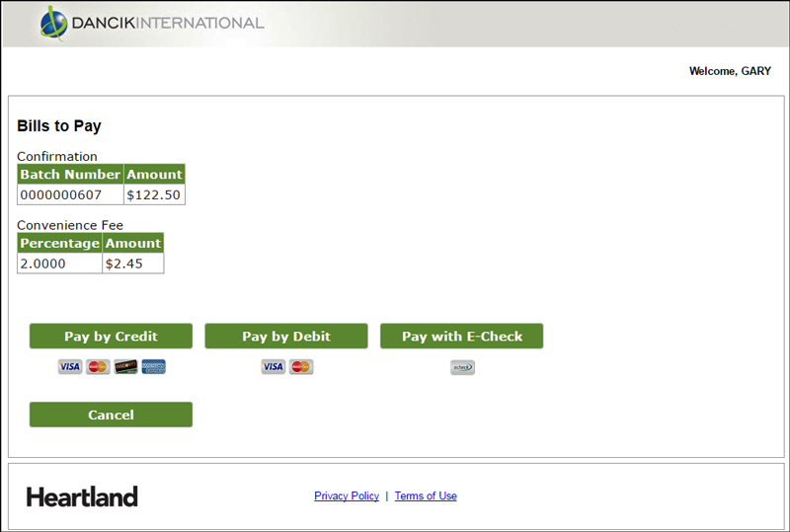Click the Amount header in Confirmation table
This screenshot has height=532, width=790.
(x=154, y=175)
